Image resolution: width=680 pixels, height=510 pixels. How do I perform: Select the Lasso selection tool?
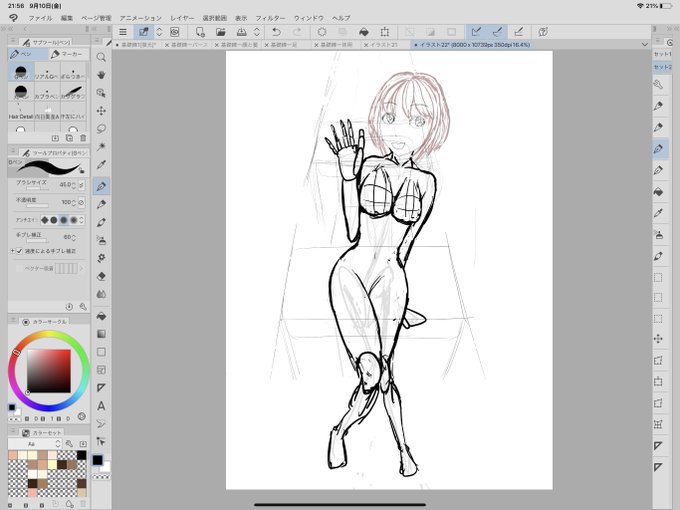pos(101,129)
